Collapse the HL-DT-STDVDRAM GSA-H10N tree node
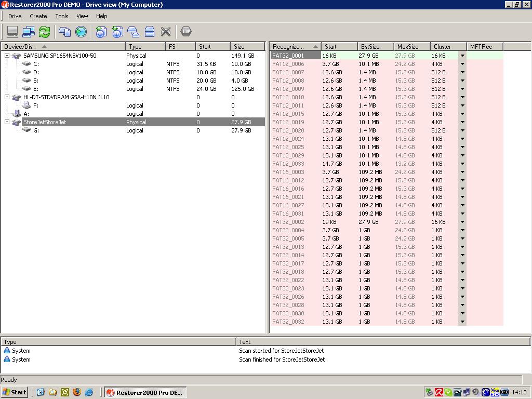532x399 pixels. pos(7,97)
